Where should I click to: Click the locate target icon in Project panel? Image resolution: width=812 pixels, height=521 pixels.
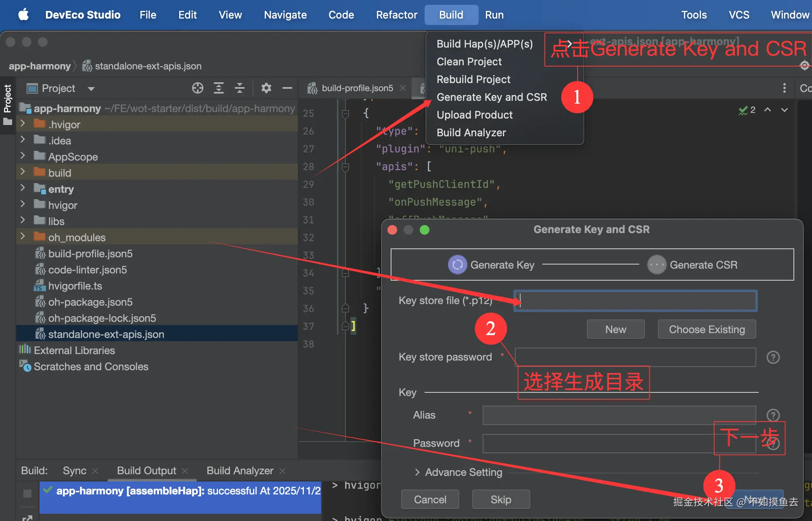(x=198, y=88)
